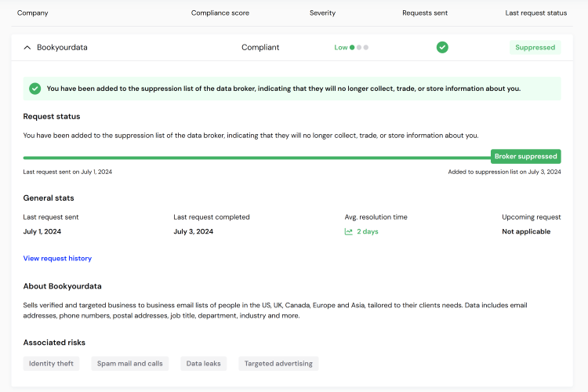Sort by Compliance score column header
588x392 pixels.
coord(220,13)
